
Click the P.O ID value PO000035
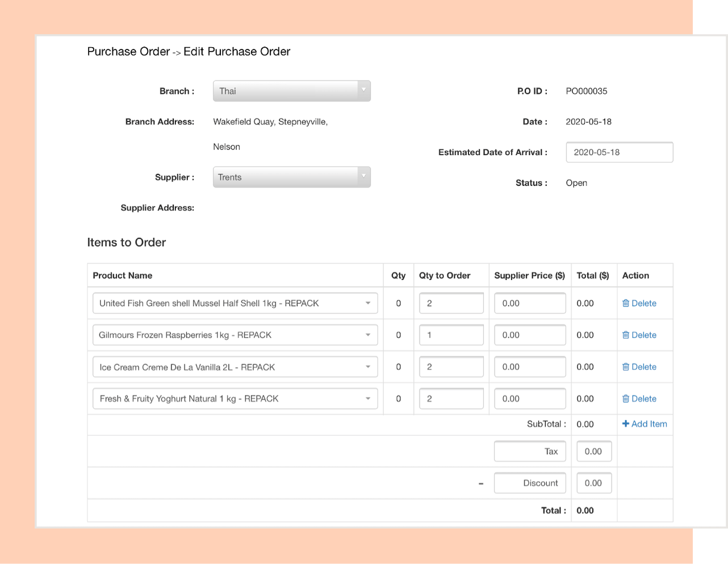[587, 91]
